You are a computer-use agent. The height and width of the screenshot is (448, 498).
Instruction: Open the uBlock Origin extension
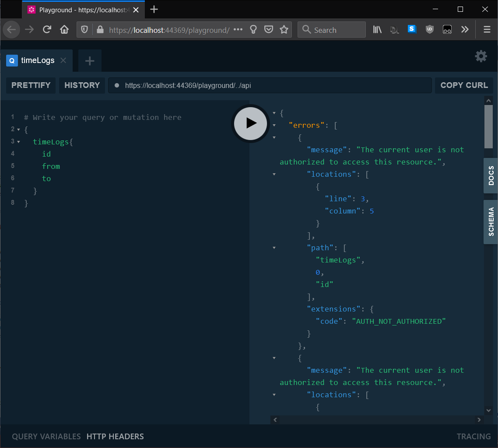pyautogui.click(x=429, y=30)
